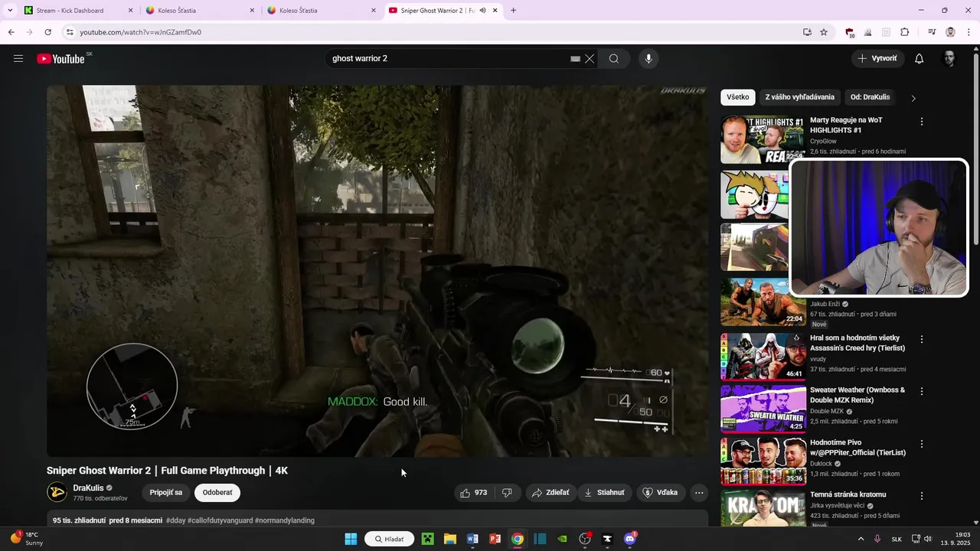This screenshot has height=551, width=980.
Task: Subscribe with Odoberať button
Action: click(217, 493)
